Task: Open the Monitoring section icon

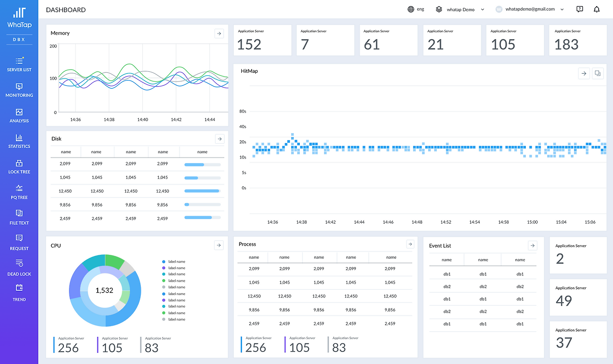Action: 19,87
